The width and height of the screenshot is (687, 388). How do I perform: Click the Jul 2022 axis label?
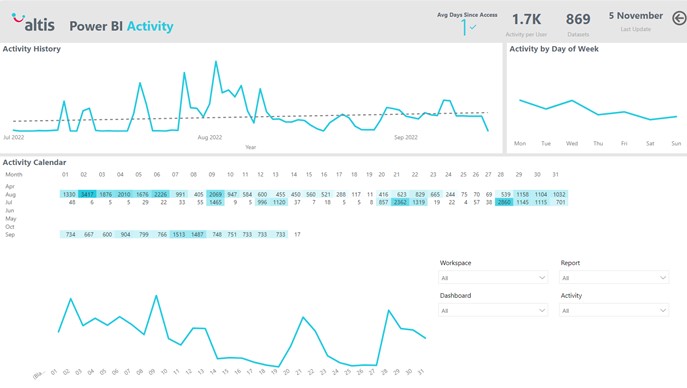click(x=14, y=137)
